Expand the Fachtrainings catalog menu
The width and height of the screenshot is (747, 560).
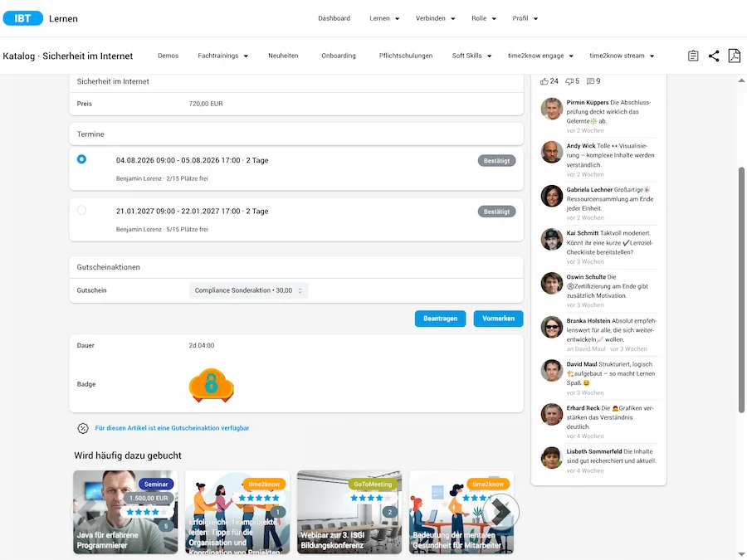(223, 56)
